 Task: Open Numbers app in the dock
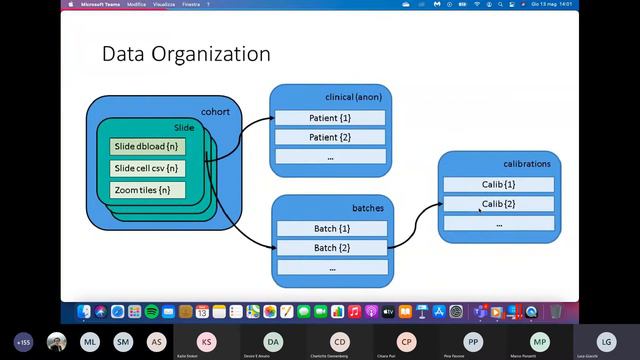tap(338, 312)
